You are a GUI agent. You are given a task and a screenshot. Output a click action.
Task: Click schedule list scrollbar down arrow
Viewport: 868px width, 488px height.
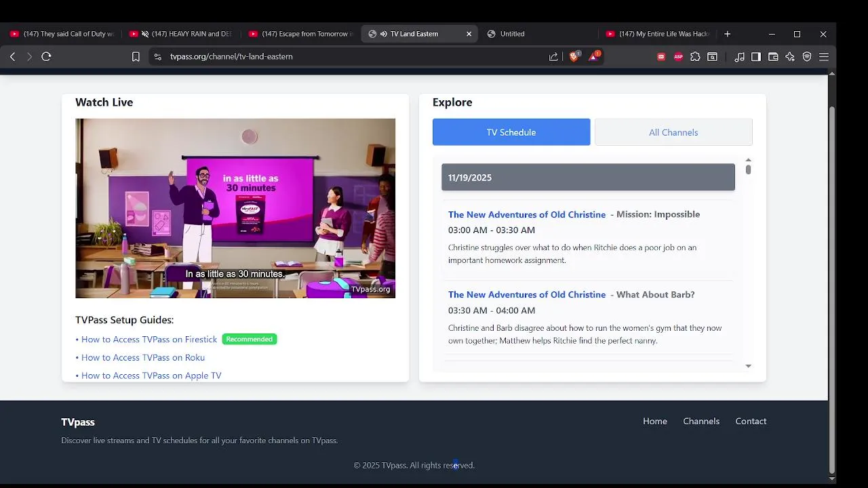pos(748,366)
